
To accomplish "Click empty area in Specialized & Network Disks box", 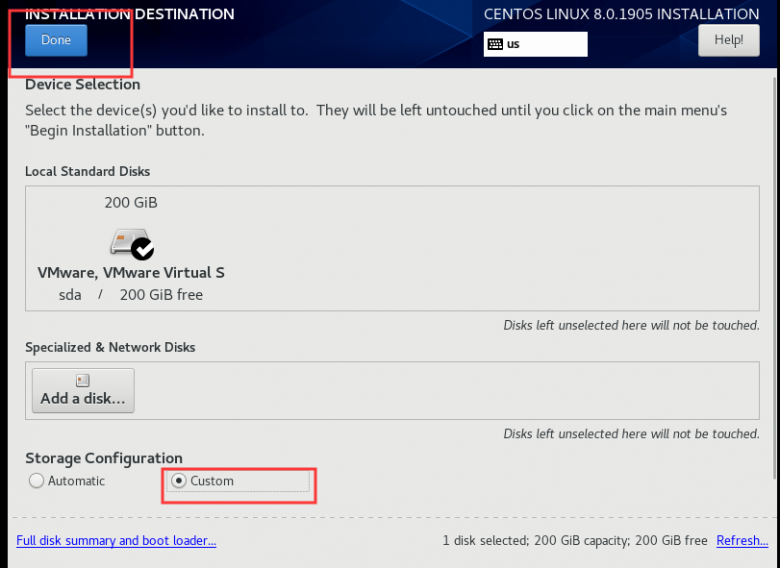I will (448, 390).
